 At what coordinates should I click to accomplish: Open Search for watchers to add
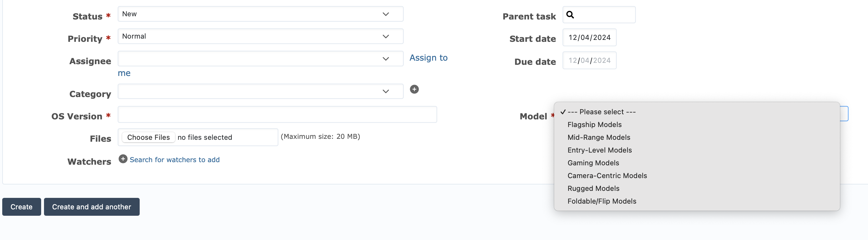pyautogui.click(x=174, y=160)
